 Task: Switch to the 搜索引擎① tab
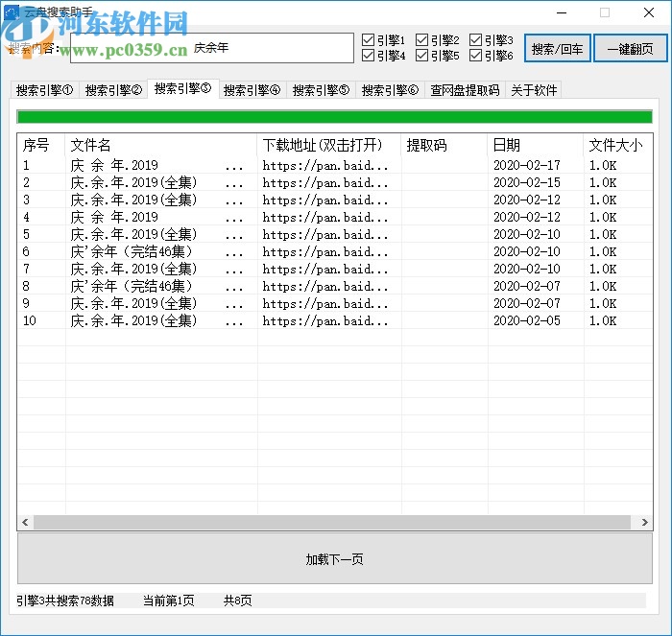(x=44, y=90)
